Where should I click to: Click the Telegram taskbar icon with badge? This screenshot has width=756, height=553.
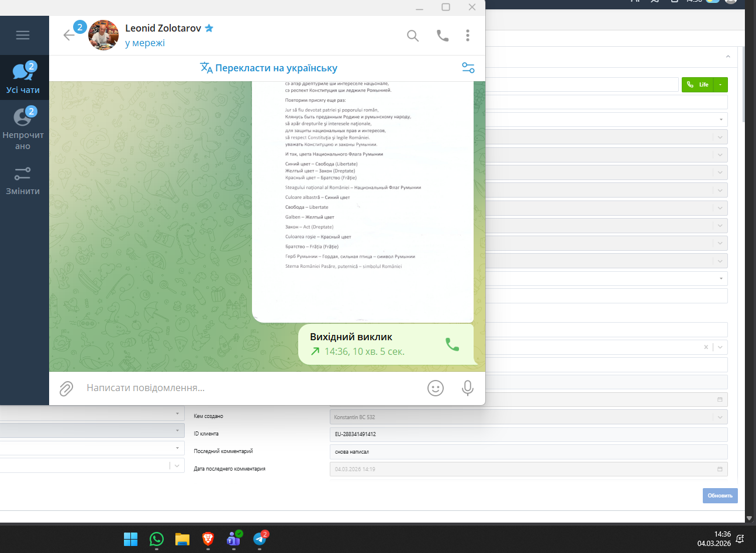(x=260, y=539)
